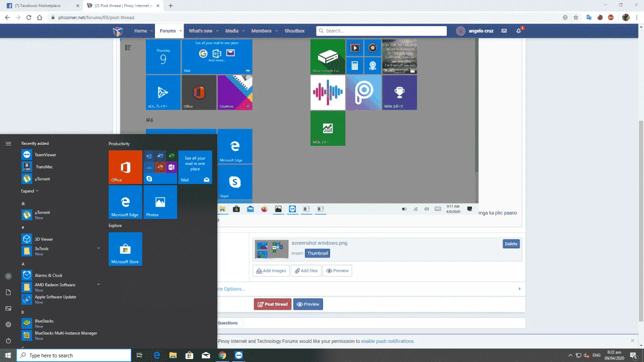Open the Start menu hamburger navigation icon
The height and width of the screenshot is (362, 644).
coord(8,144)
